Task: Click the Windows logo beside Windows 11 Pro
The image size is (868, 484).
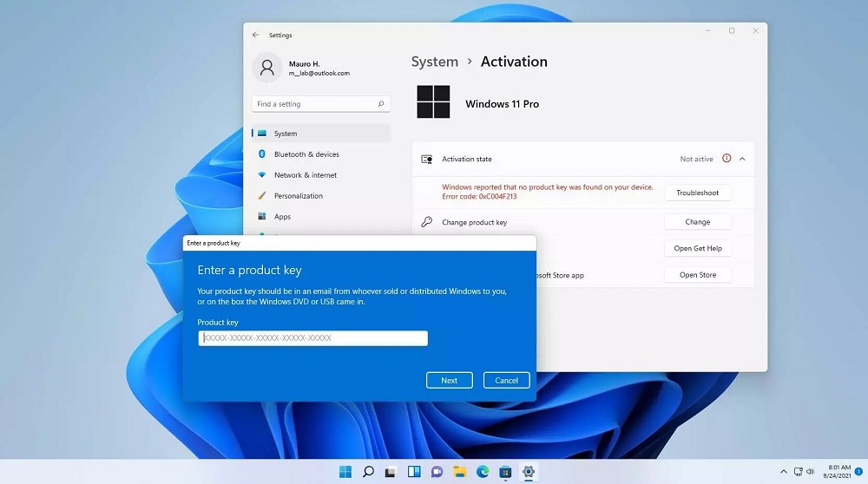Action: click(433, 101)
